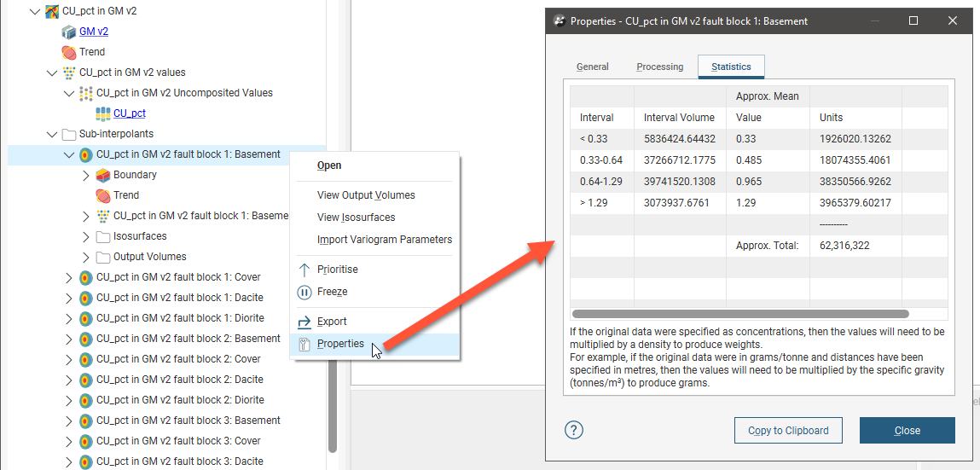
Task: Open the General tab
Action: pos(592,67)
